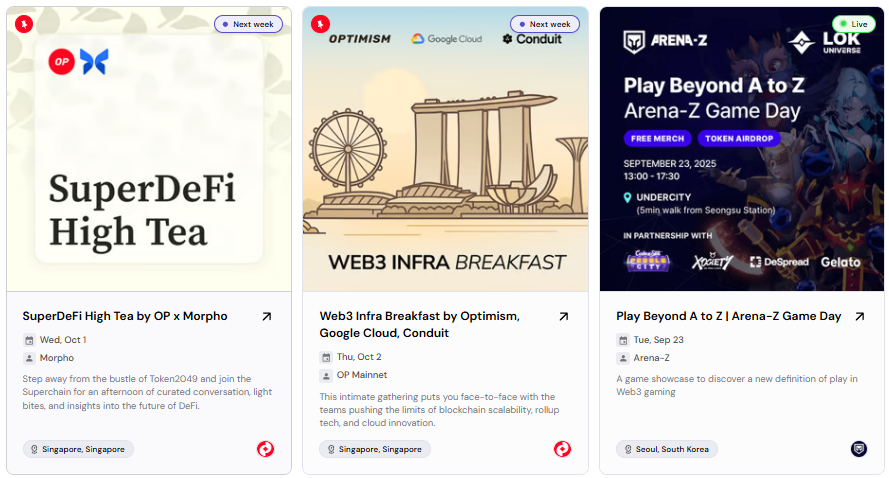Screen dimensions: 889x478
Task: Select the Seoul, South Korea location tag
Action: click(x=667, y=449)
